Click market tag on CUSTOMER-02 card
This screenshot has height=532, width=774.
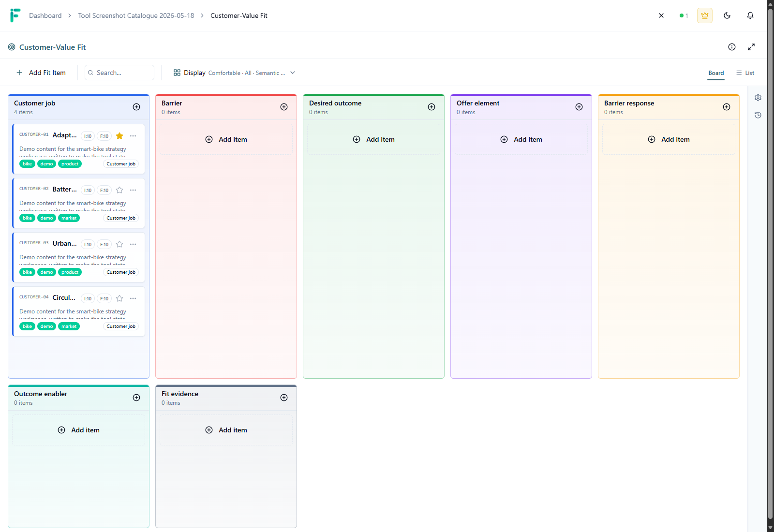pyautogui.click(x=69, y=218)
